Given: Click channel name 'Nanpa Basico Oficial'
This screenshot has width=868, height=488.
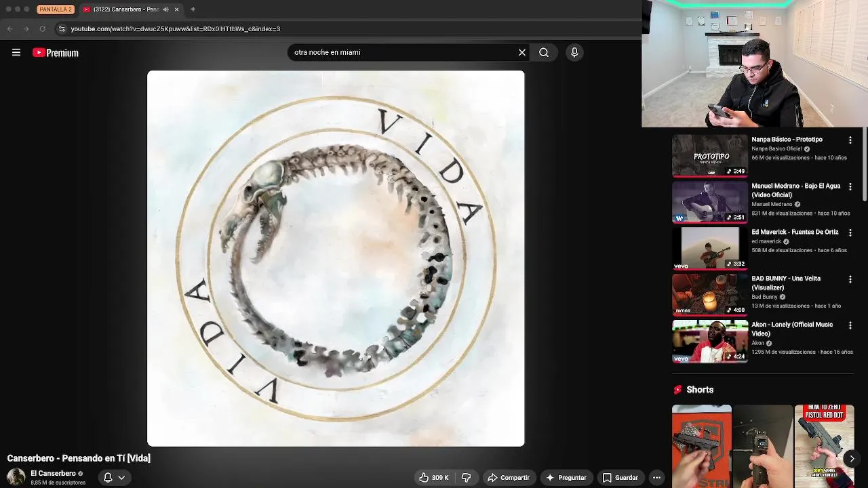Looking at the screenshot, I should click(x=776, y=148).
